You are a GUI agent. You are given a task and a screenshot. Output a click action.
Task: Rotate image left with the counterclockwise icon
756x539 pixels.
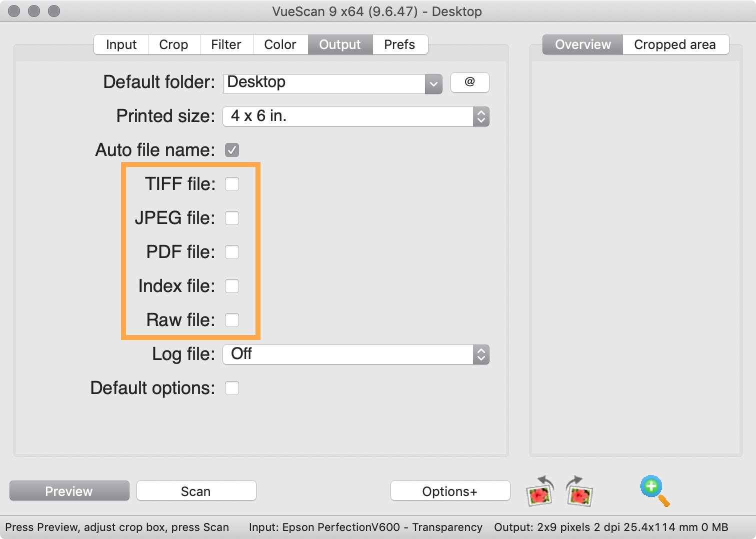[540, 491]
